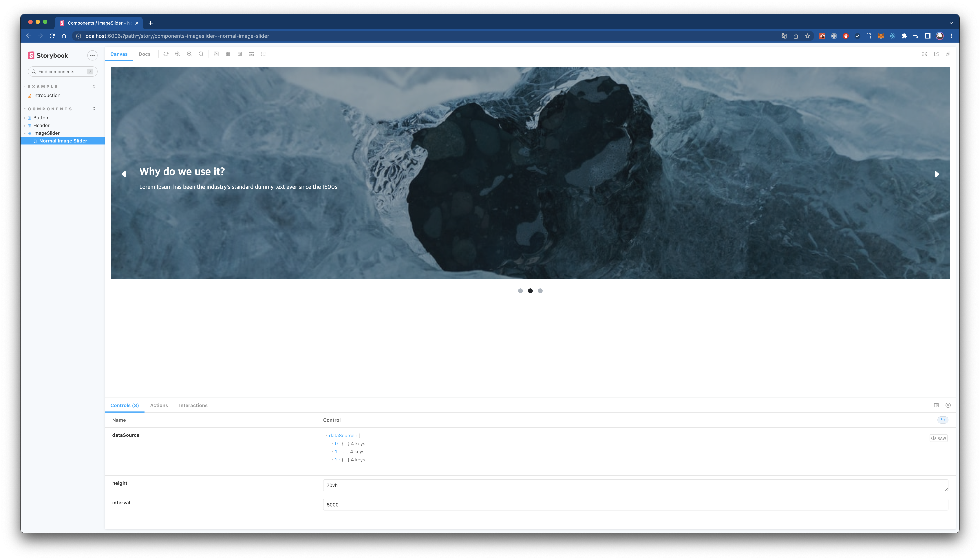The image size is (980, 560).
Task: Click the remount component icon in toolbar
Action: tap(166, 54)
